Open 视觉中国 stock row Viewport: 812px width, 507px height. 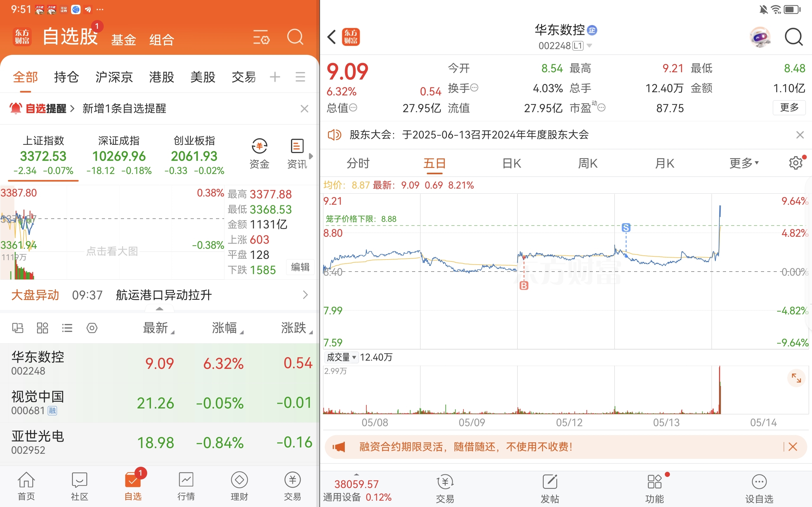(x=159, y=403)
